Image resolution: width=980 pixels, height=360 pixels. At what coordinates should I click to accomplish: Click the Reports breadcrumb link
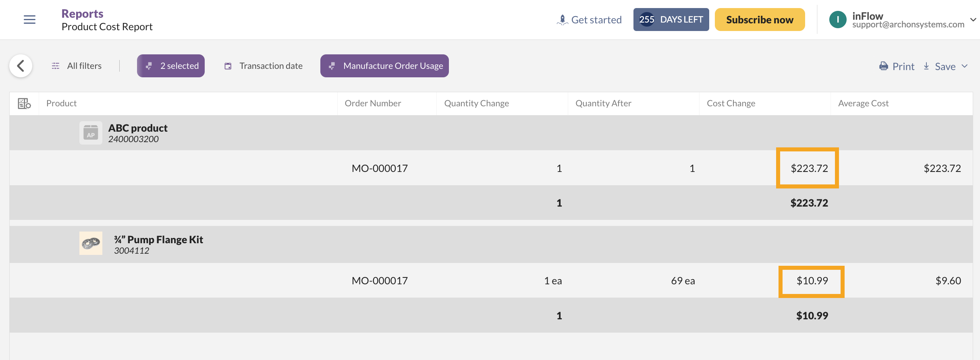pyautogui.click(x=82, y=14)
